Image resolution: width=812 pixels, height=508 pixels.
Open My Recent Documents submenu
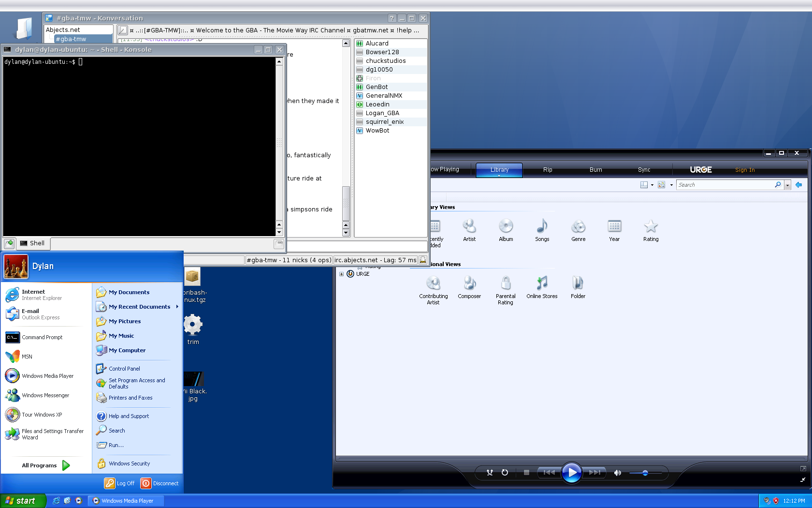[139, 307]
